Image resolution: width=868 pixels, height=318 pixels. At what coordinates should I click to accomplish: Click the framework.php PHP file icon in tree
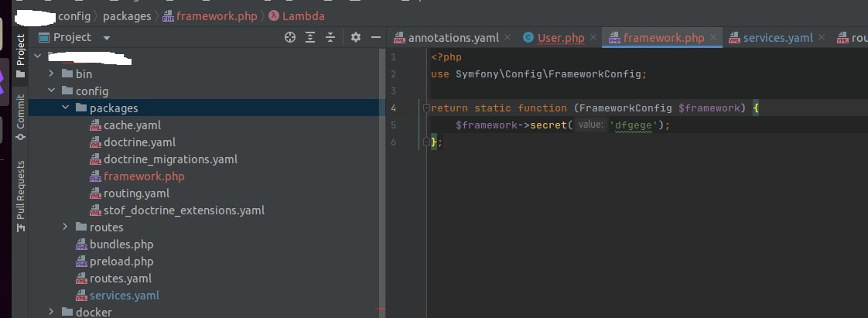click(x=95, y=176)
